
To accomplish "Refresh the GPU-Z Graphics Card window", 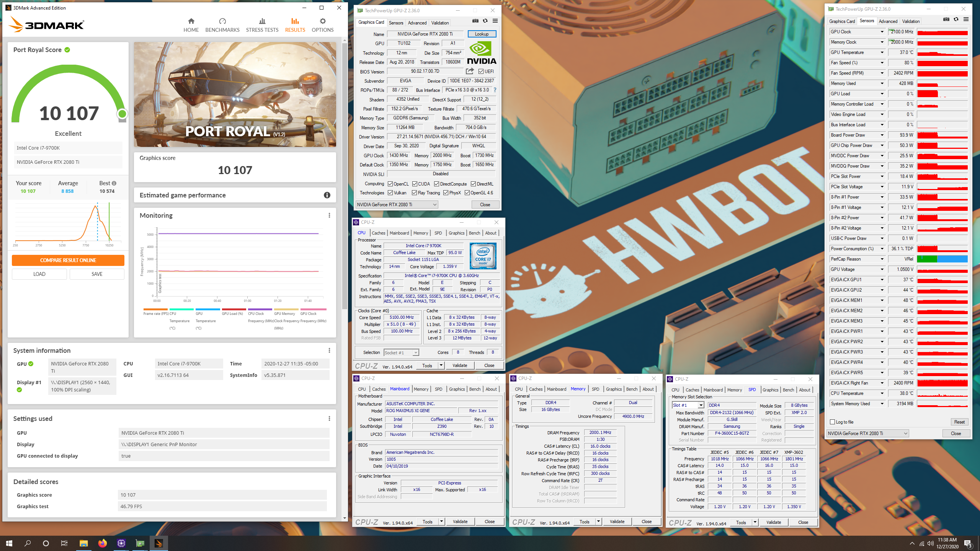I will point(485,21).
